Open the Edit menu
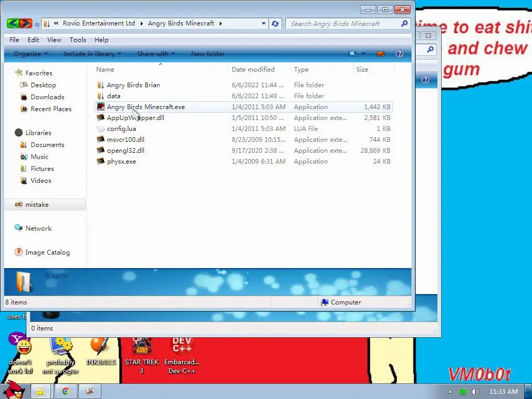Viewport: 532px width, 399px height. [33, 39]
